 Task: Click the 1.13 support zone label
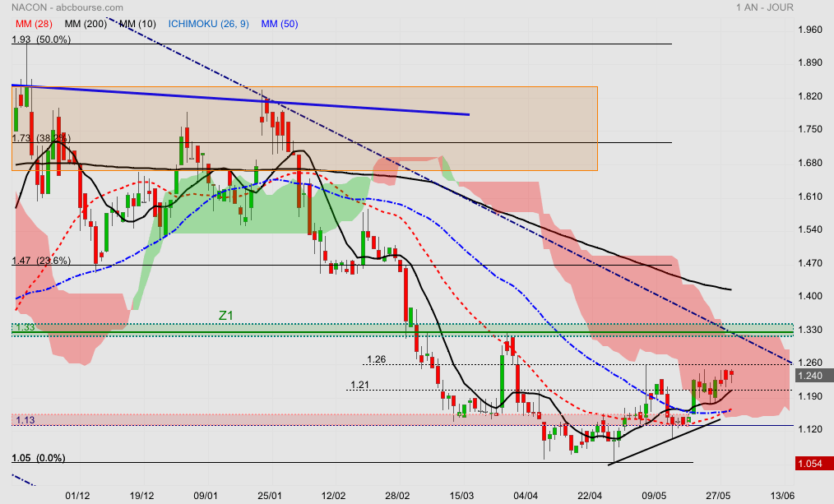(x=25, y=420)
